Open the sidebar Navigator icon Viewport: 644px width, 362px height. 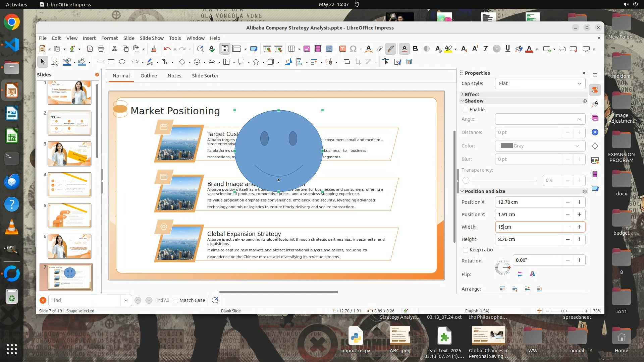coord(595,132)
